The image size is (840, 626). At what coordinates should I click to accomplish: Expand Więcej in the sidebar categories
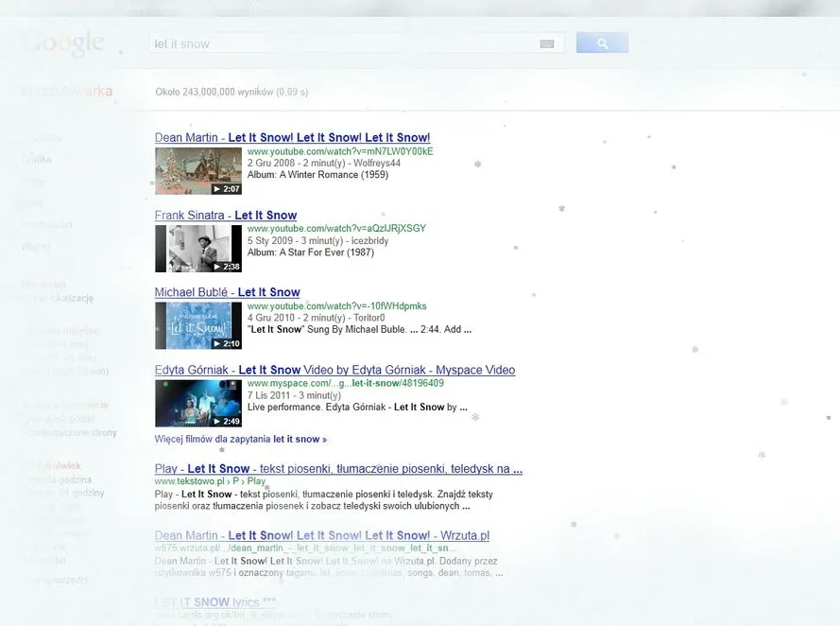coord(35,246)
